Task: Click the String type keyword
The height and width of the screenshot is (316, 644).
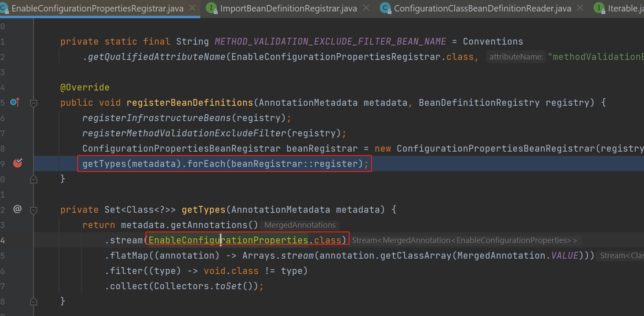Action: (192, 42)
